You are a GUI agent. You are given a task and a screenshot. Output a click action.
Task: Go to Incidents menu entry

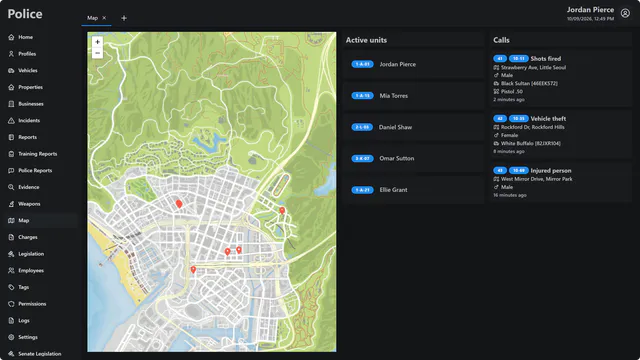[40, 121]
